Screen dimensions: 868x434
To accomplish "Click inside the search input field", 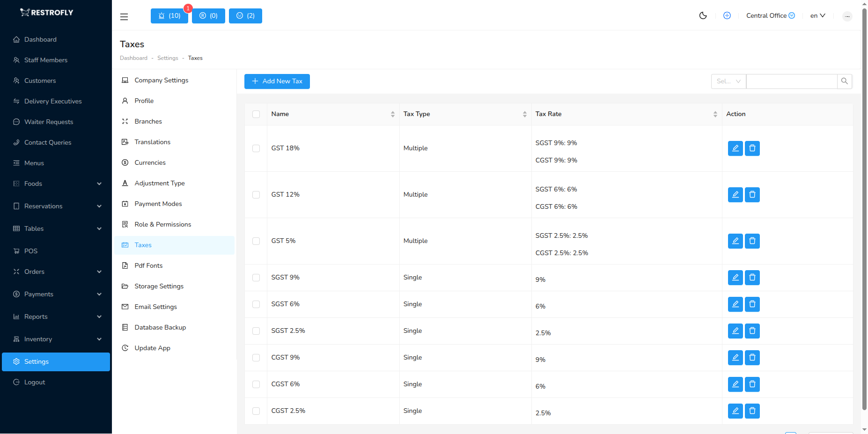I will (791, 81).
